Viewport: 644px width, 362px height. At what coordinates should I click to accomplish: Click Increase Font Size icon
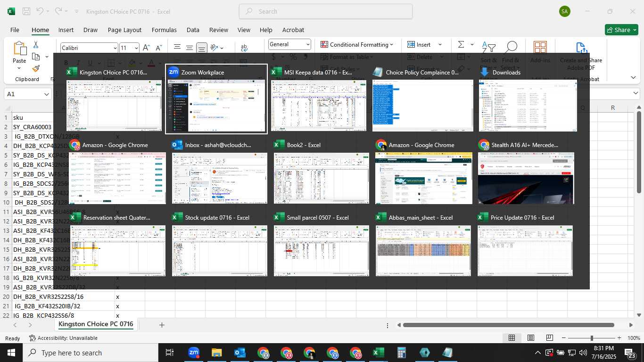click(x=147, y=48)
